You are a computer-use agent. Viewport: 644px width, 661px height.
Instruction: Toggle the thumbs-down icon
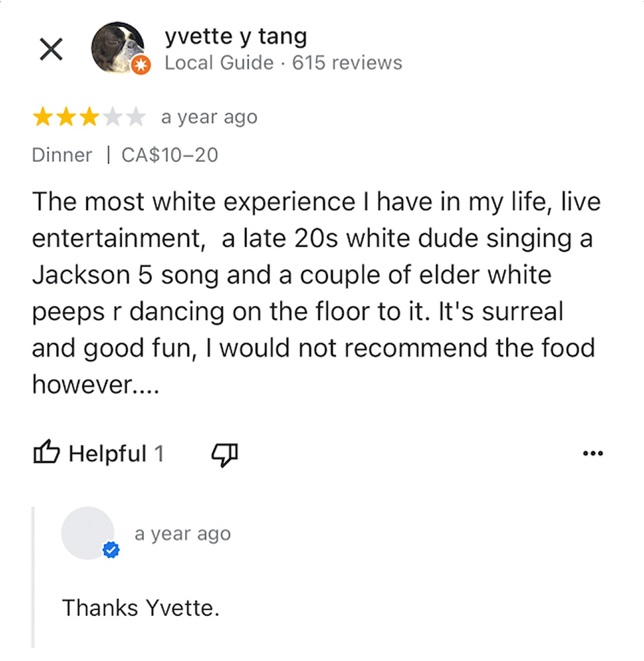(224, 454)
